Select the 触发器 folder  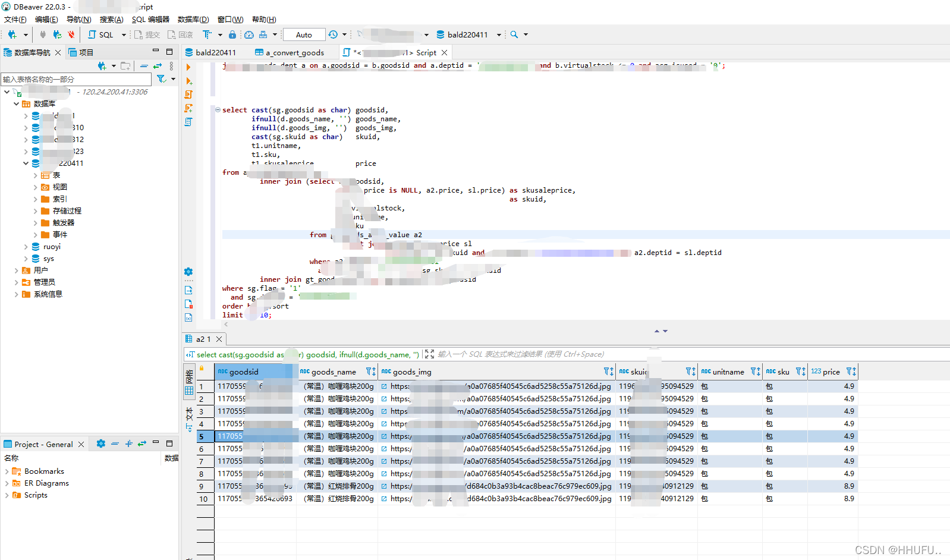point(58,223)
